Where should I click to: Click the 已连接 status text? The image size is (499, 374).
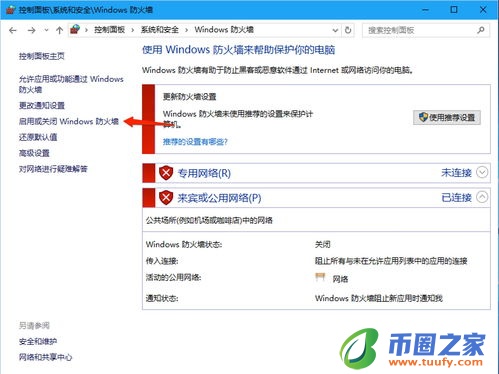[x=456, y=198]
